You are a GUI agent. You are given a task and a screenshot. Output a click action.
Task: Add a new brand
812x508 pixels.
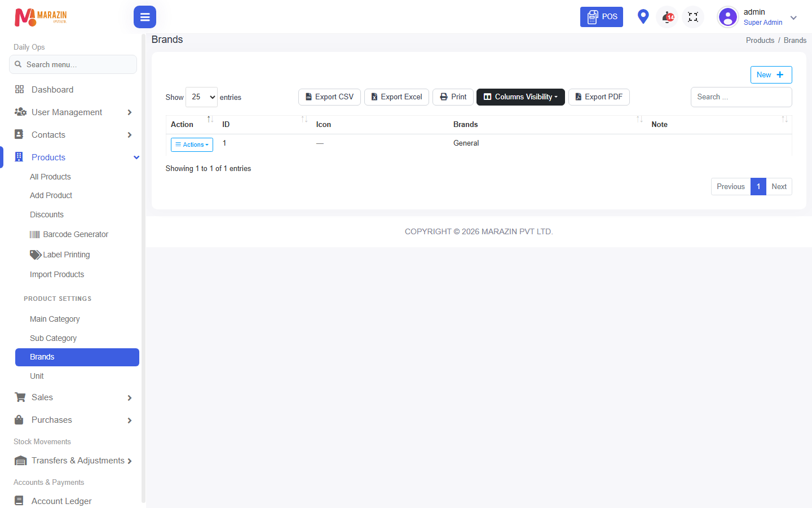771,75
